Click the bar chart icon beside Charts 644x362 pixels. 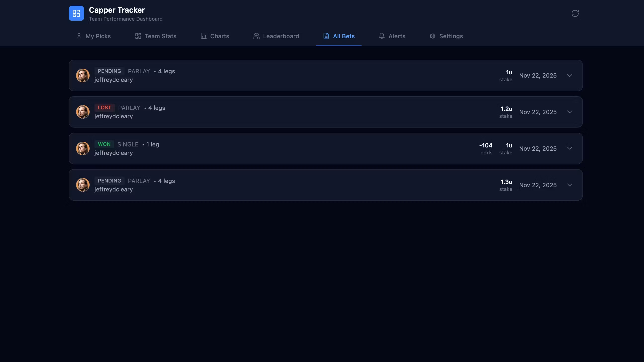pyautogui.click(x=203, y=36)
